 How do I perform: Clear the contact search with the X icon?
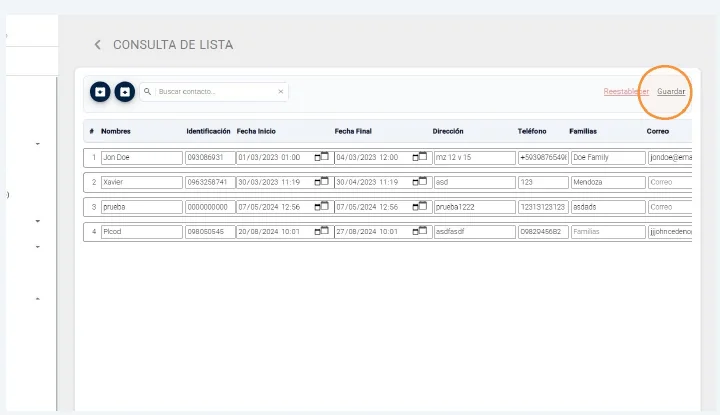281,91
